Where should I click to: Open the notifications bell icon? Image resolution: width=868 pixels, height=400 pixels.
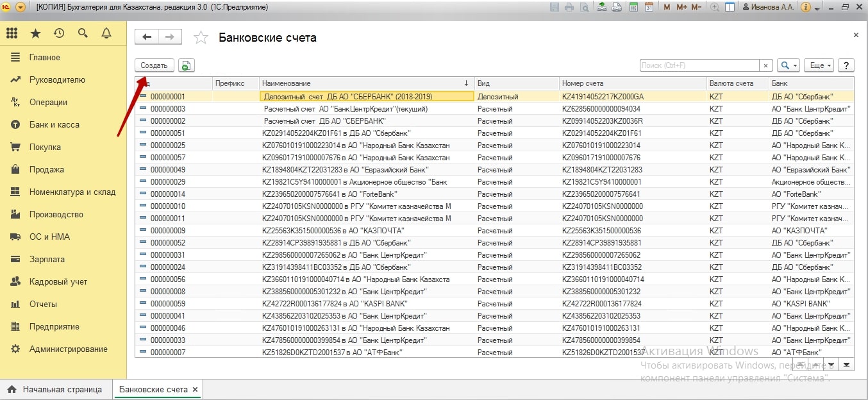[x=106, y=33]
